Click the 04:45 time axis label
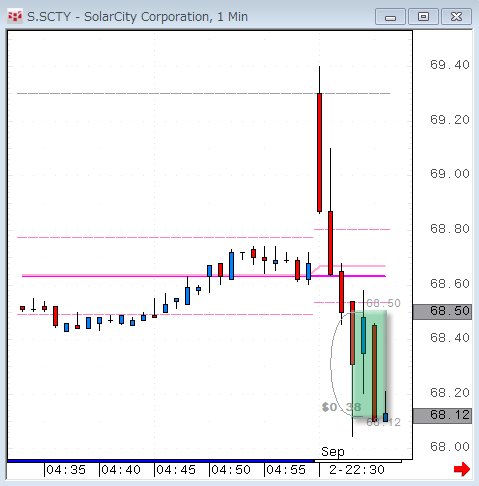479x486 pixels. (x=176, y=470)
